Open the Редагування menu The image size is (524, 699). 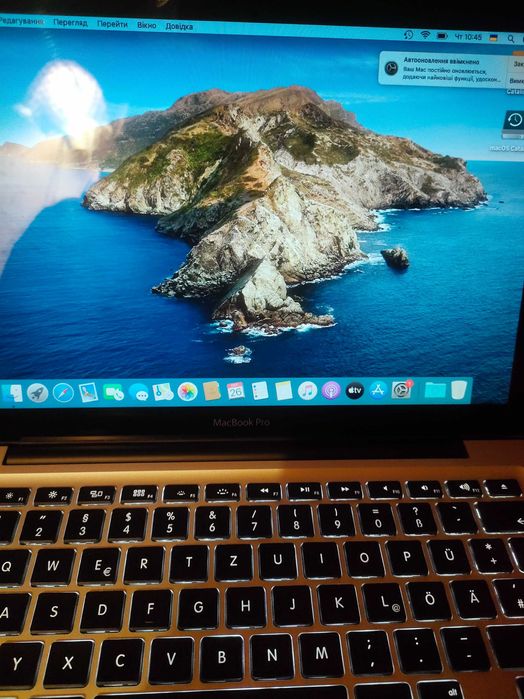pyautogui.click(x=21, y=21)
